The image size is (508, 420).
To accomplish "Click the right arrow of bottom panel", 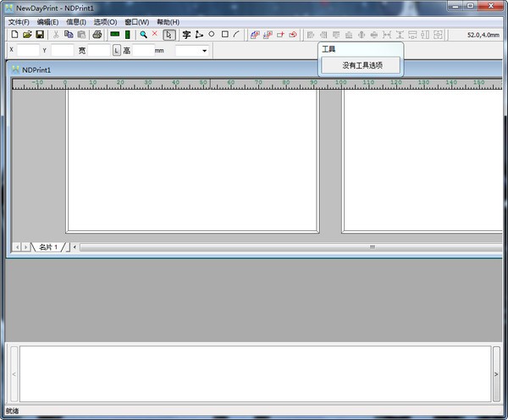I will [495, 373].
